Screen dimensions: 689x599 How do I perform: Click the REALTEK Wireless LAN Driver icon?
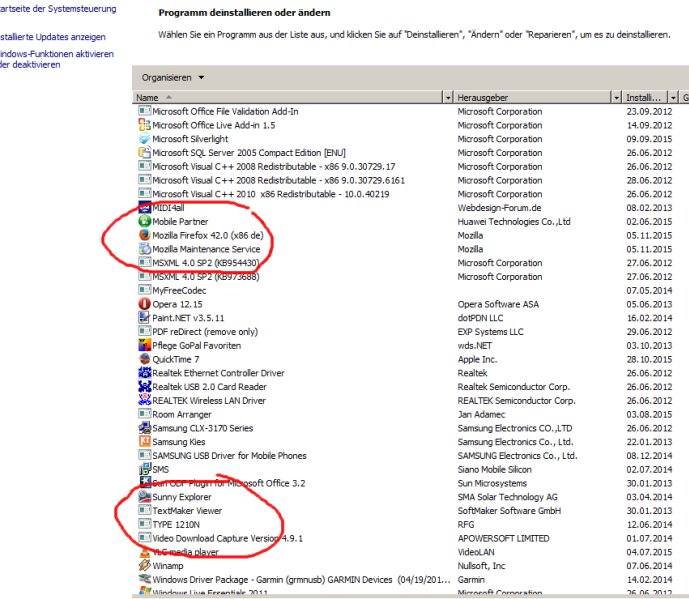[x=145, y=400]
